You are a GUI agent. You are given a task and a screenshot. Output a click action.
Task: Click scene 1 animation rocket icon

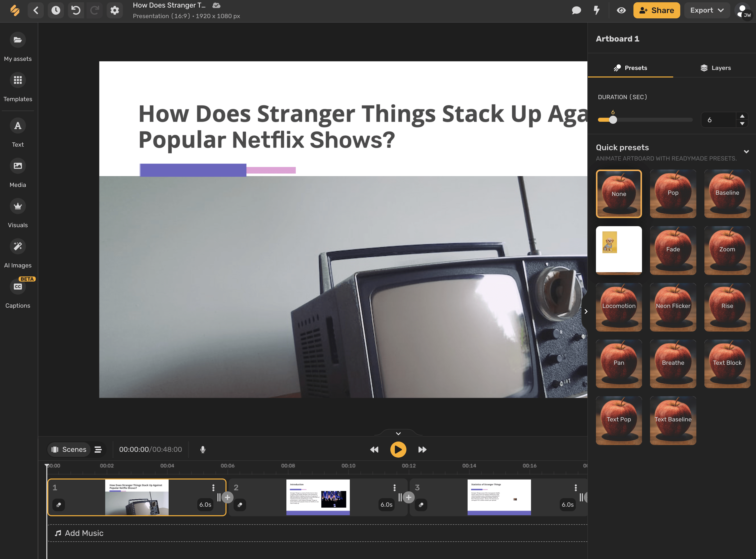59,505
